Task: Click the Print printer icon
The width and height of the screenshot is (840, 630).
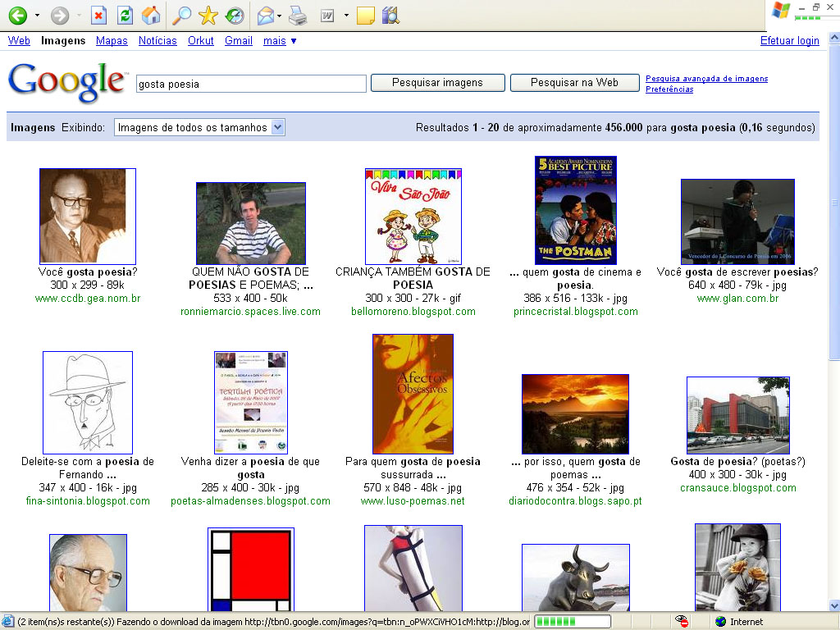Action: click(298, 15)
